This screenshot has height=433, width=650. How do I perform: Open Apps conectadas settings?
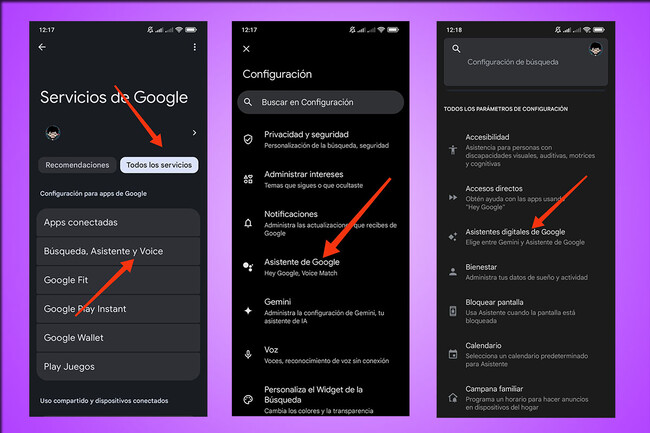tap(118, 222)
